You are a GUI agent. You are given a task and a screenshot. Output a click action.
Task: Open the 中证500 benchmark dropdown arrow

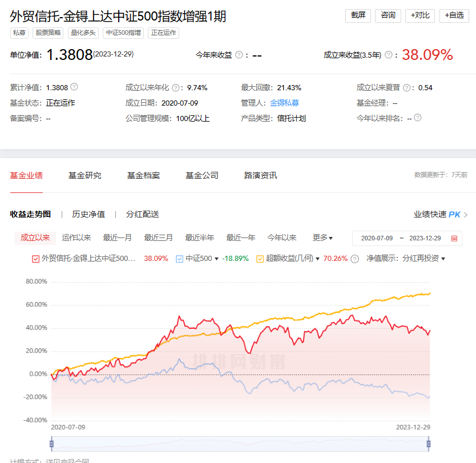(216, 259)
